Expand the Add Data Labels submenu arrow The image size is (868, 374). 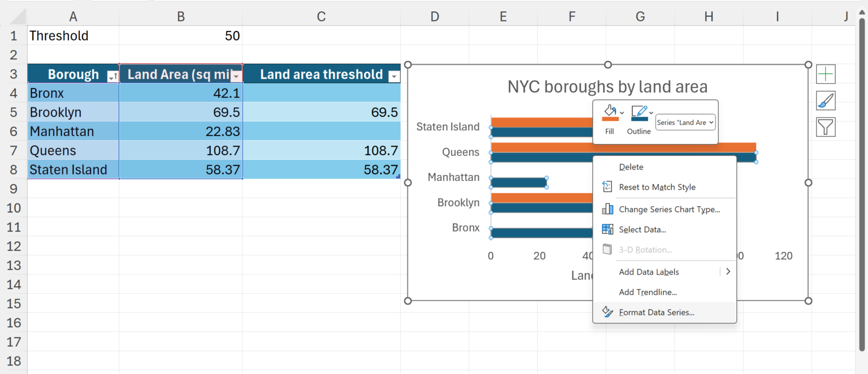[728, 272]
